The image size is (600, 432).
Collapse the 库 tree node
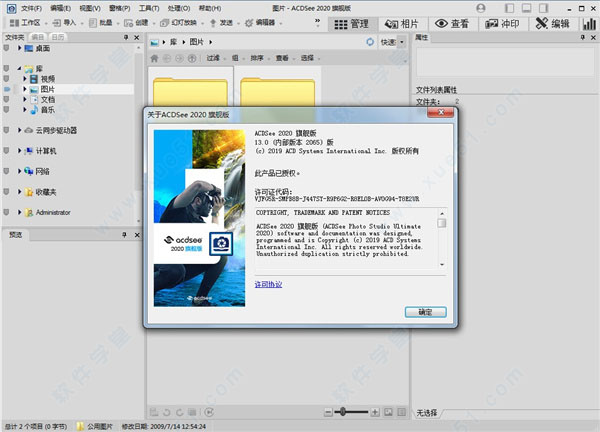[19, 68]
